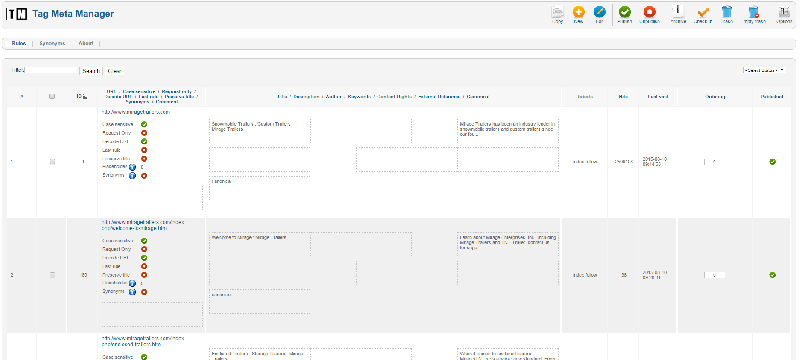
Task: Toggle Synonyms red status in row 1
Action: [144, 175]
